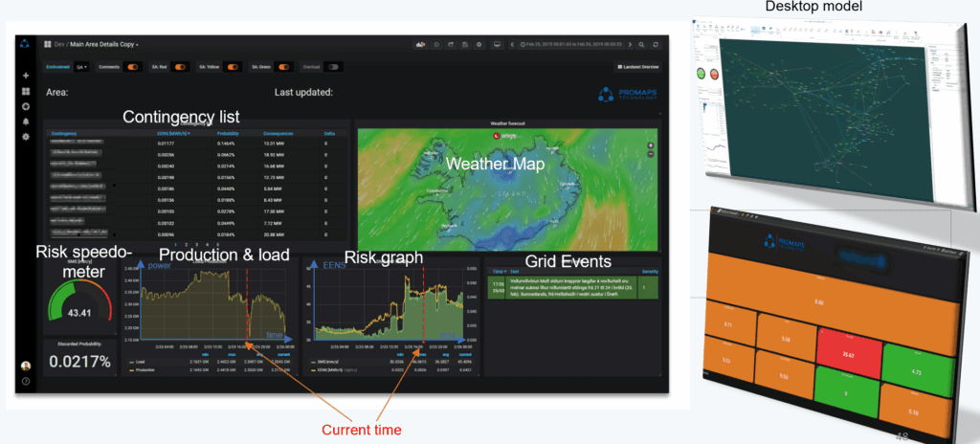Screen dimensions: 980x444
Task: Open dashboard settings gear in top toolbar
Action: pos(479,44)
